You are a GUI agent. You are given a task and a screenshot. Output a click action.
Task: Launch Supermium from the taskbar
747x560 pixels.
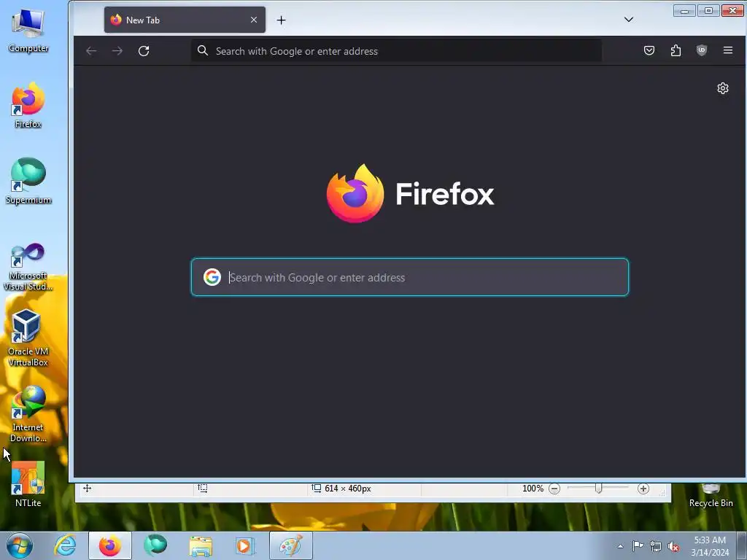pos(155,545)
